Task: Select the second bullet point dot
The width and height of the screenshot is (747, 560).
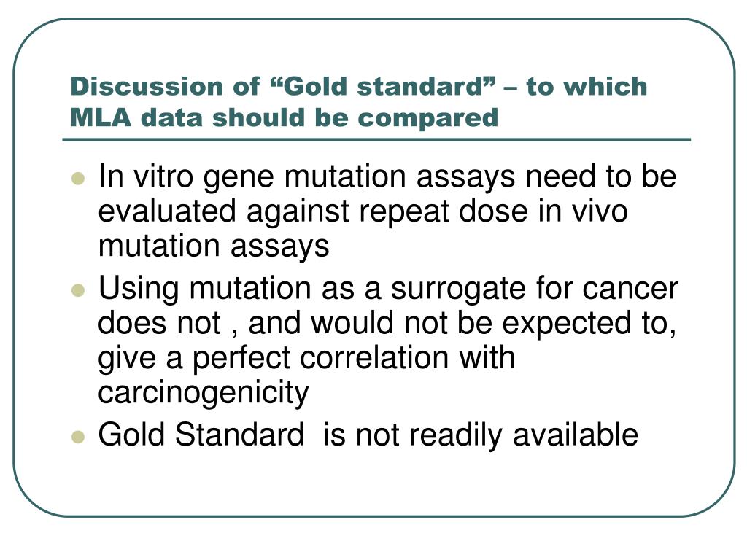Action: click(77, 290)
